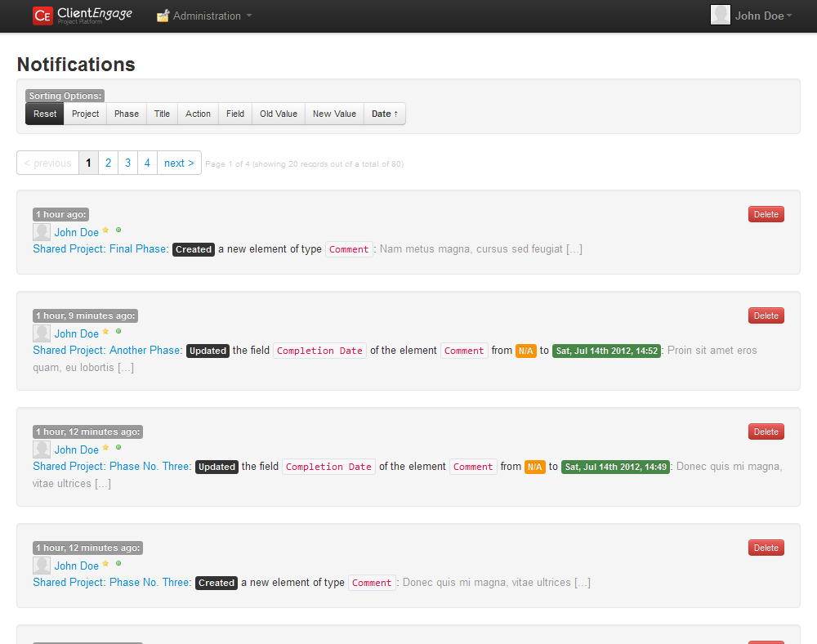This screenshot has height=644, width=817.
Task: Click the 14:52 new value badge
Action: tap(606, 351)
